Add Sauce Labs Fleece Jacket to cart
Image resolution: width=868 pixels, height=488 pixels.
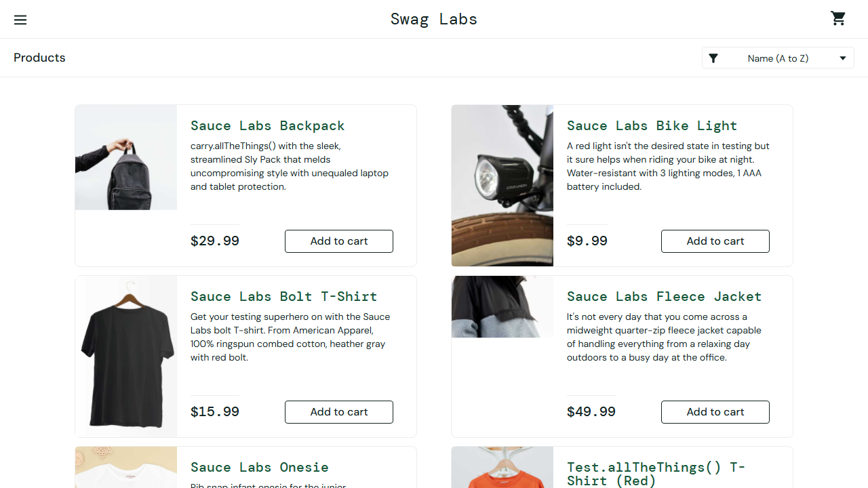click(x=715, y=412)
